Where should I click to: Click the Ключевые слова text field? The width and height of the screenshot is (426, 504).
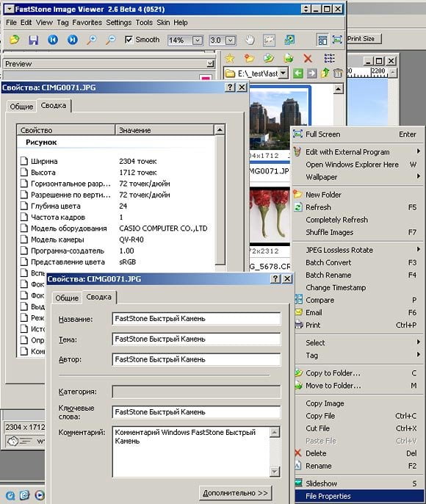click(196, 412)
